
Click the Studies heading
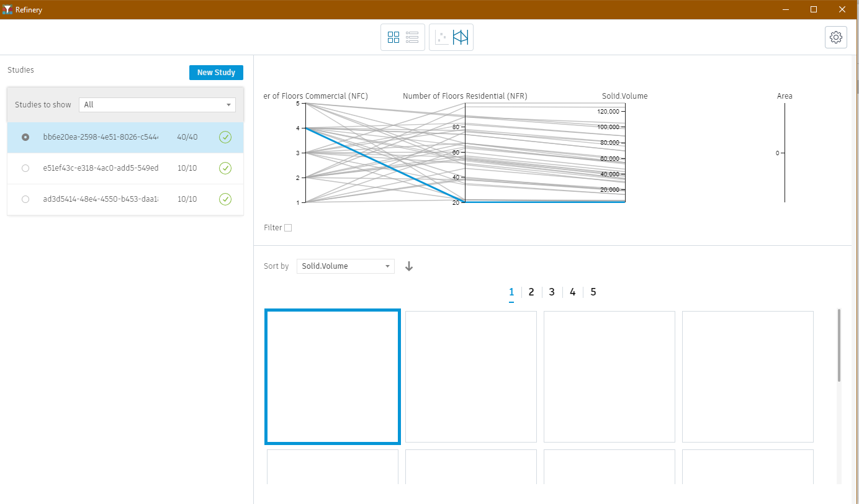(x=20, y=70)
